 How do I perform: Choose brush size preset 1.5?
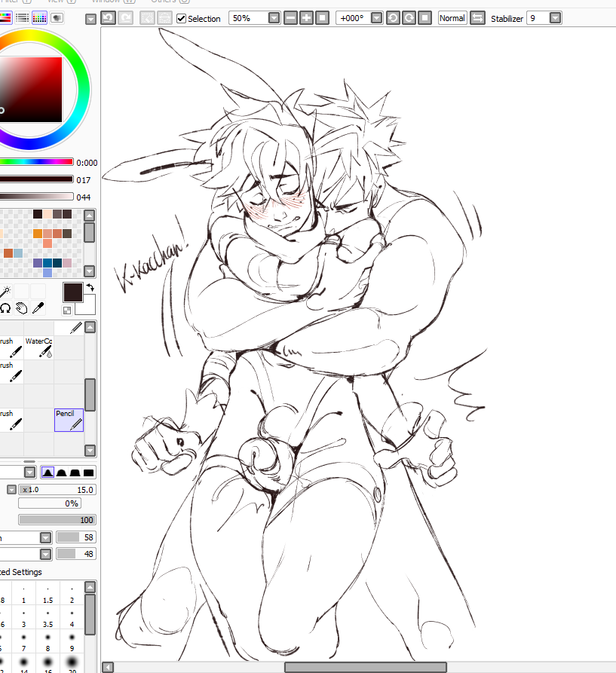click(48, 594)
